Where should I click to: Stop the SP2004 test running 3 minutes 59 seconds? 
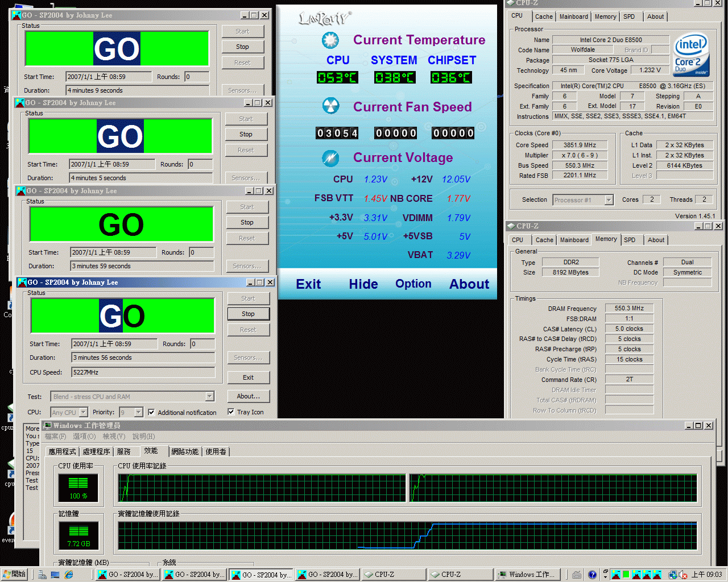(x=247, y=222)
